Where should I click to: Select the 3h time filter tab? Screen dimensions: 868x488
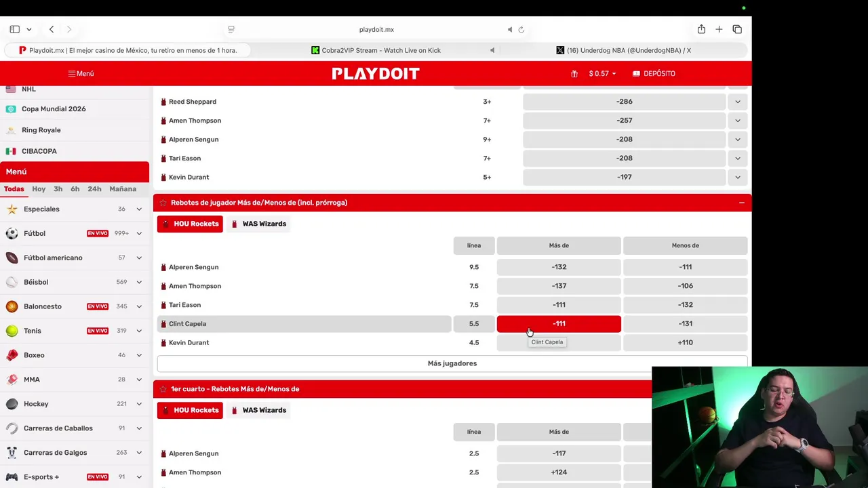click(58, 189)
